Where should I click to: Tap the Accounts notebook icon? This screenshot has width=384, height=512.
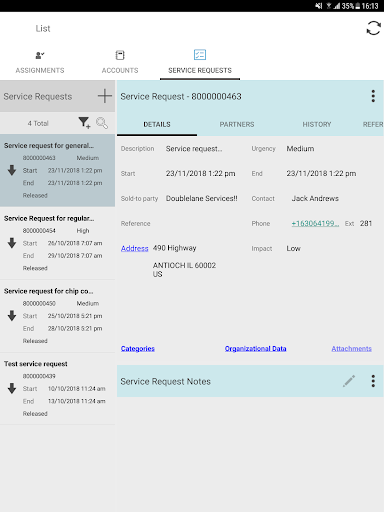click(120, 55)
